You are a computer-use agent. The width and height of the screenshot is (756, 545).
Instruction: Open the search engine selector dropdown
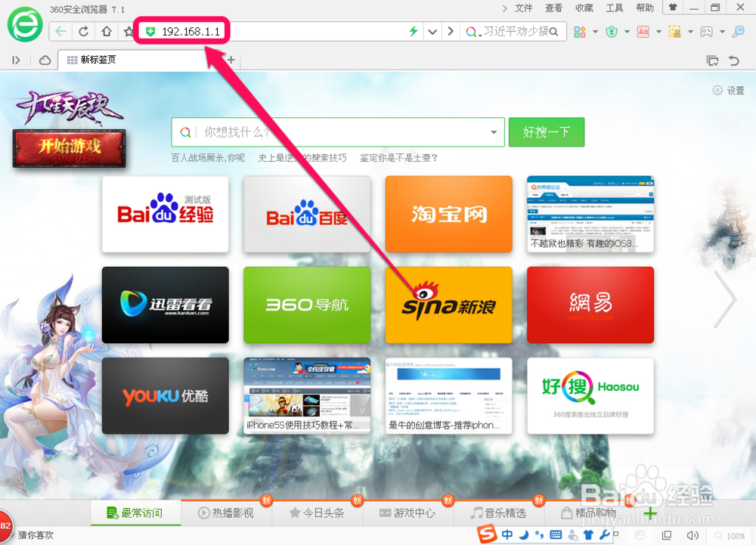(473, 32)
